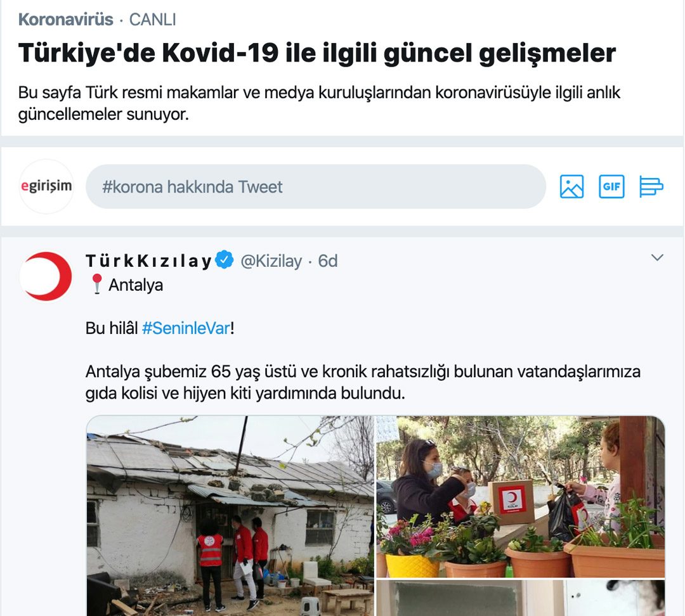Click the red pin emoji before Antalya
This screenshot has width=685, height=616.
coord(97,284)
